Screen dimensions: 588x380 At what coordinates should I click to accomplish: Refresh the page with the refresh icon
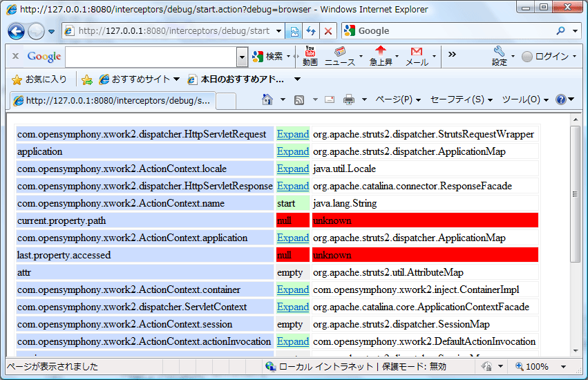click(311, 31)
